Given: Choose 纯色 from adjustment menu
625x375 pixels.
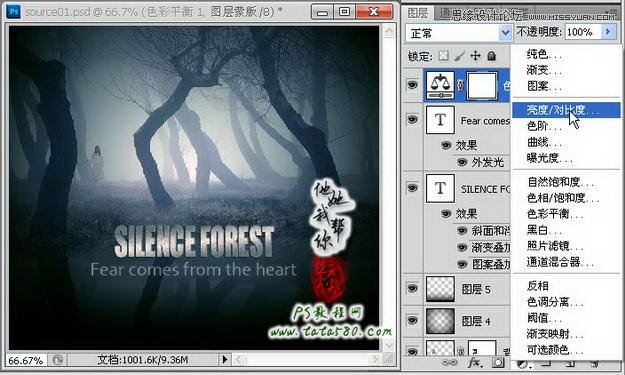Looking at the screenshot, I should [x=566, y=54].
